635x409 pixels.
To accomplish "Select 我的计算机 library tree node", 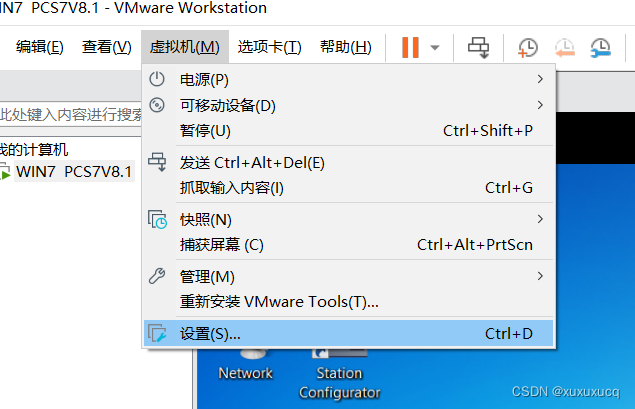I will point(34,150).
